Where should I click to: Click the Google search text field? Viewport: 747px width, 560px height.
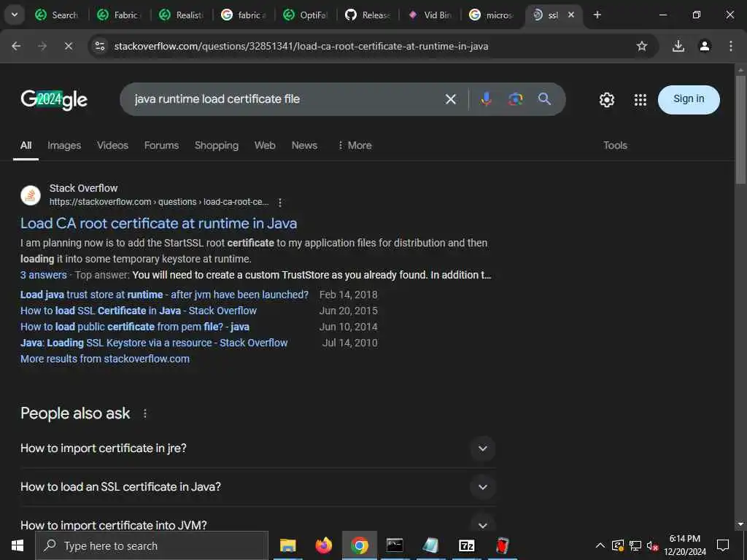[286, 99]
